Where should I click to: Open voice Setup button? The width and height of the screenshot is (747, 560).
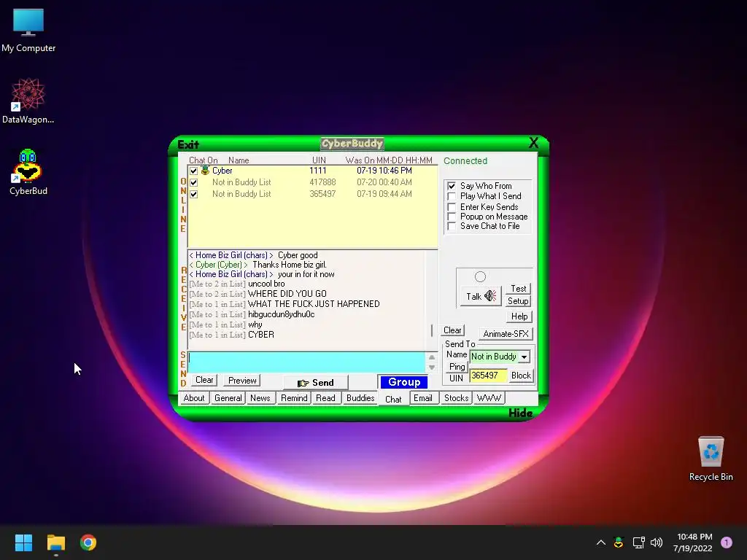coord(518,301)
